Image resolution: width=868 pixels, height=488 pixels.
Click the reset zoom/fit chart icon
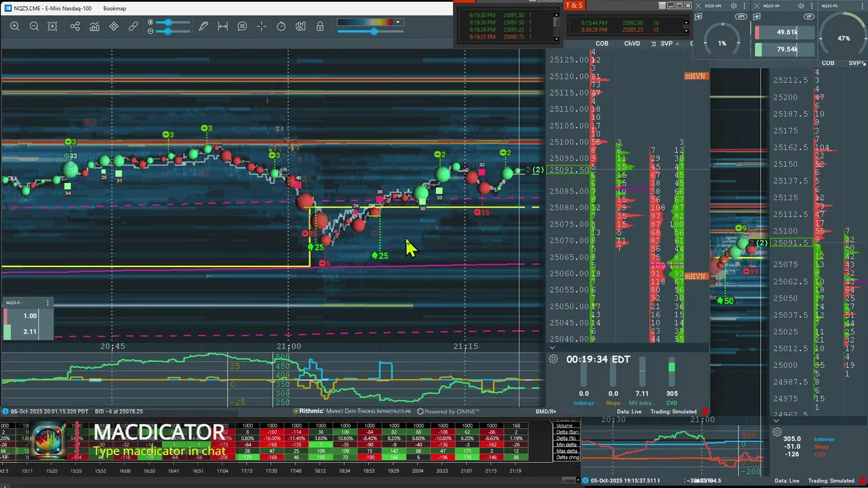click(x=52, y=26)
